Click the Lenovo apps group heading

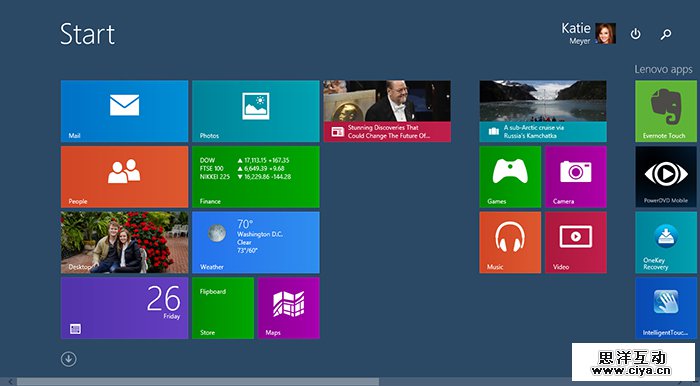click(x=663, y=69)
